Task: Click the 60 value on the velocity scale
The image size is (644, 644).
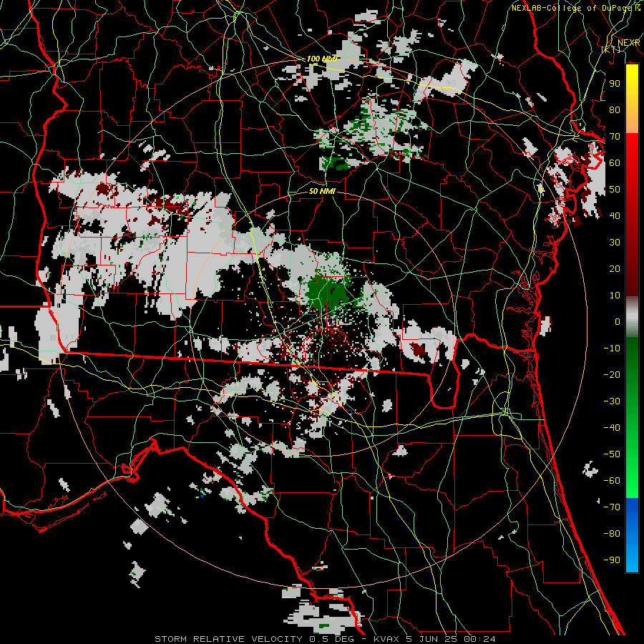Action: [615, 162]
